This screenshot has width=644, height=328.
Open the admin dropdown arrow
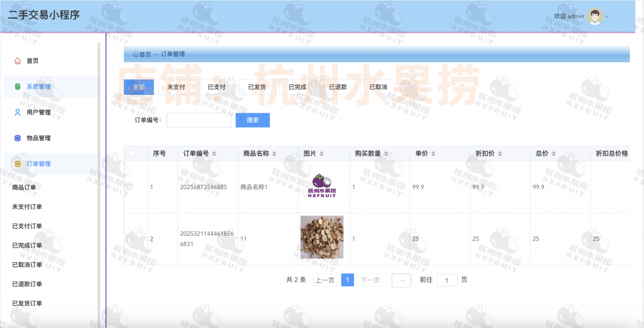tap(607, 16)
